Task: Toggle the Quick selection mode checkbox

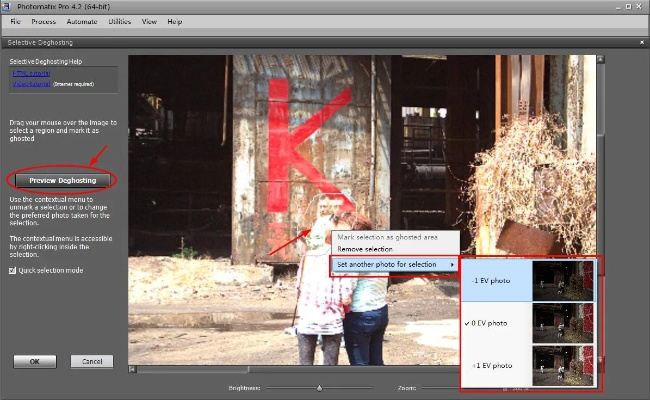Action: [12, 270]
